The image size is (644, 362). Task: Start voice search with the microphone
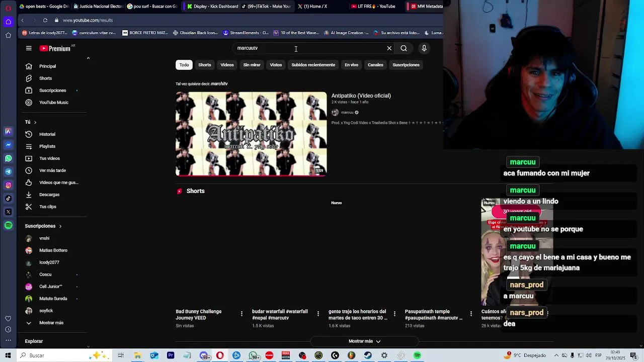point(424,48)
